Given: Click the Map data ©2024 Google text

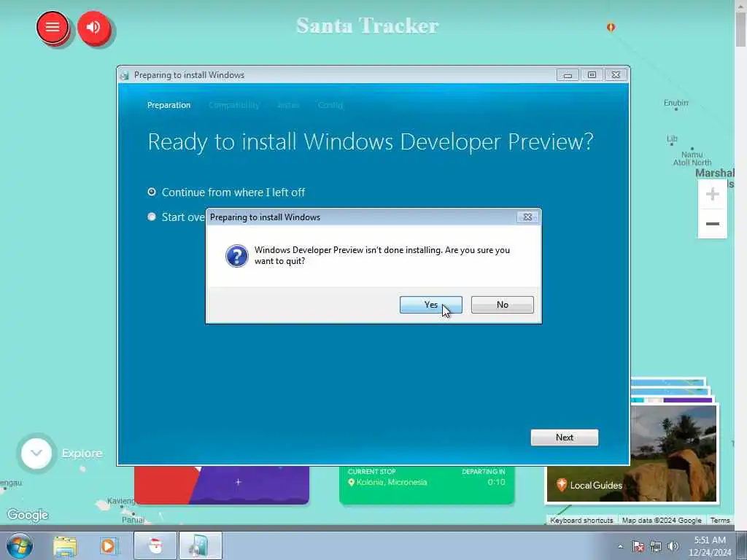Looking at the screenshot, I should (662, 521).
